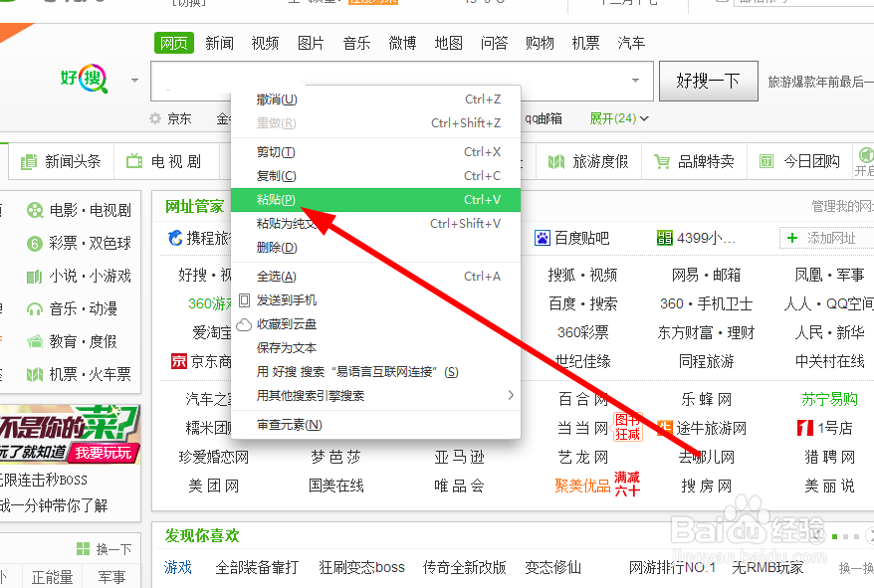874x588 pixels.
Task: Expand 用其他搜索引擎搜索 submenu arrow
Action: coord(511,395)
